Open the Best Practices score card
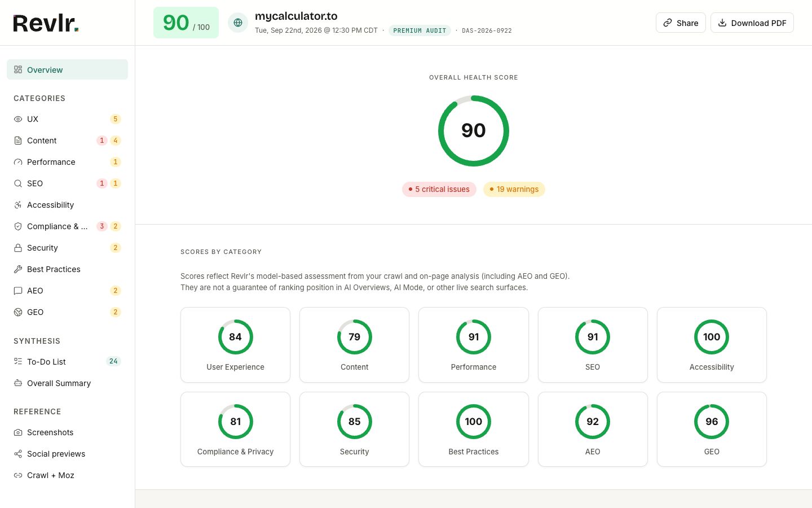 click(x=474, y=430)
